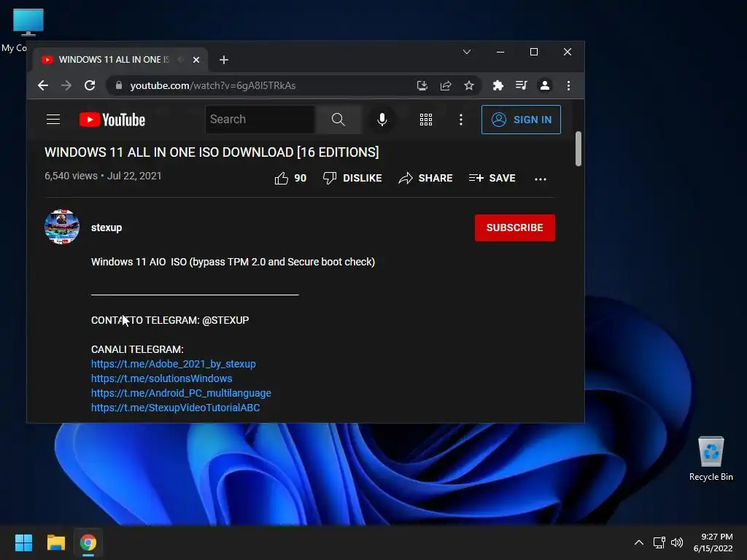Go to YouTube home via logo

[x=112, y=120]
